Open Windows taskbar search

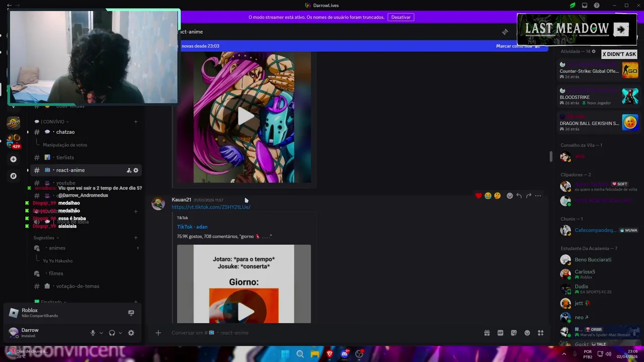point(300,354)
